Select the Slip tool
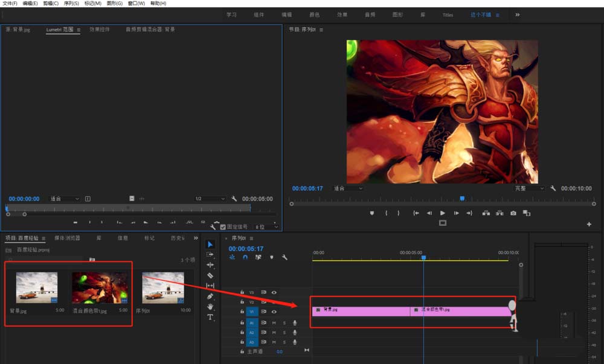Image resolution: width=604 pixels, height=364 pixels. pyautogui.click(x=210, y=286)
